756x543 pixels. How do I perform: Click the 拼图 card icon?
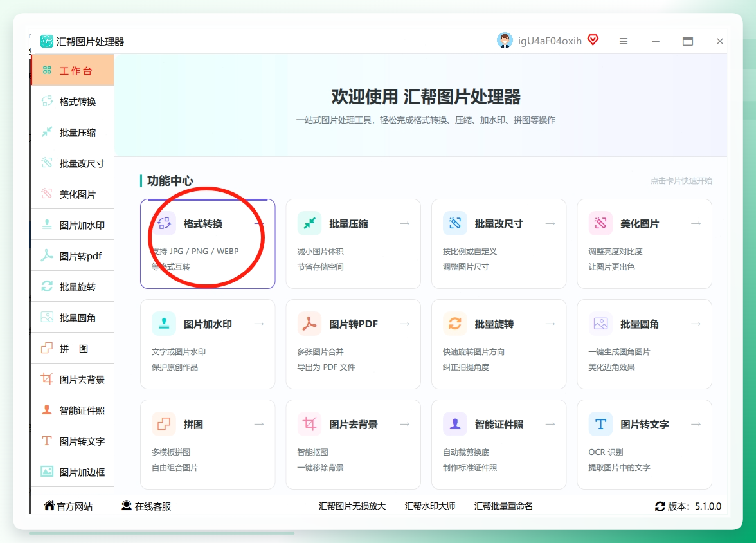pos(164,424)
